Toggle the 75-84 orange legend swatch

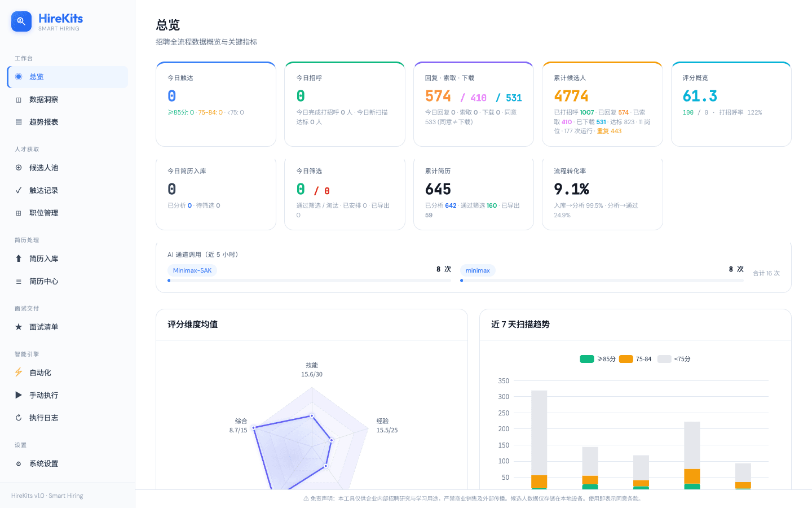(626, 359)
